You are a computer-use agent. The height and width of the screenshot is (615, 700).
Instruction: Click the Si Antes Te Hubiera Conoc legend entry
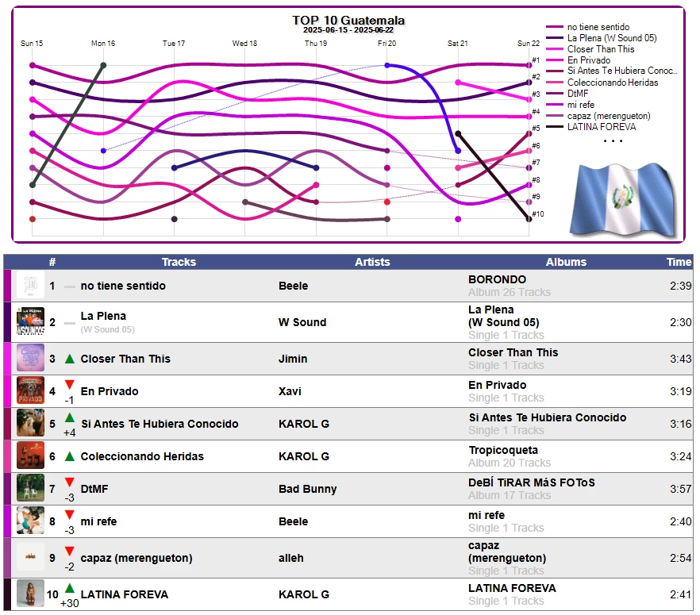pyautogui.click(x=622, y=71)
